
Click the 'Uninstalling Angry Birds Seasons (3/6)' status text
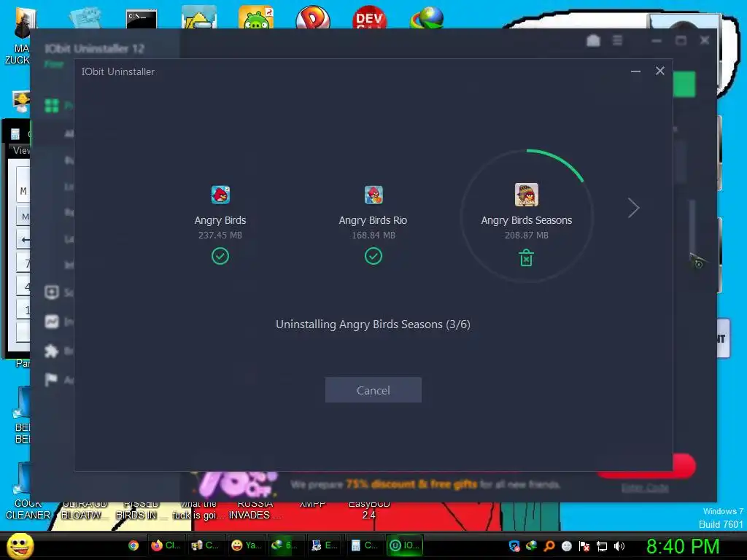click(373, 324)
